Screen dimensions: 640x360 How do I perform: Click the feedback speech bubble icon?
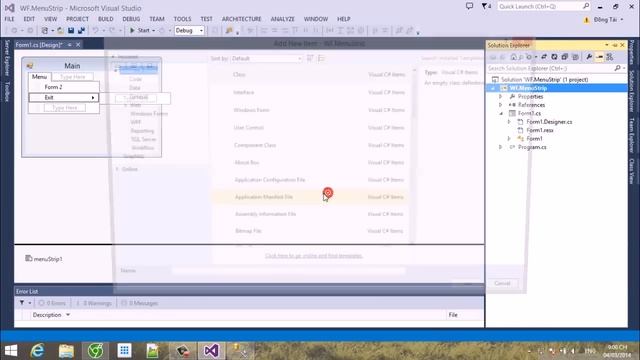[x=469, y=6]
